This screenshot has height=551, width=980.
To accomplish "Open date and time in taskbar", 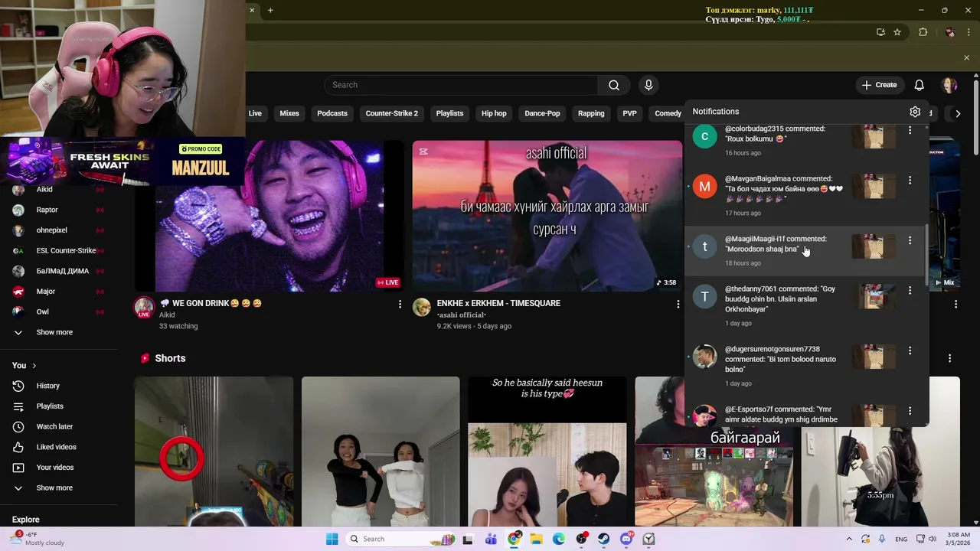I will click(x=959, y=539).
